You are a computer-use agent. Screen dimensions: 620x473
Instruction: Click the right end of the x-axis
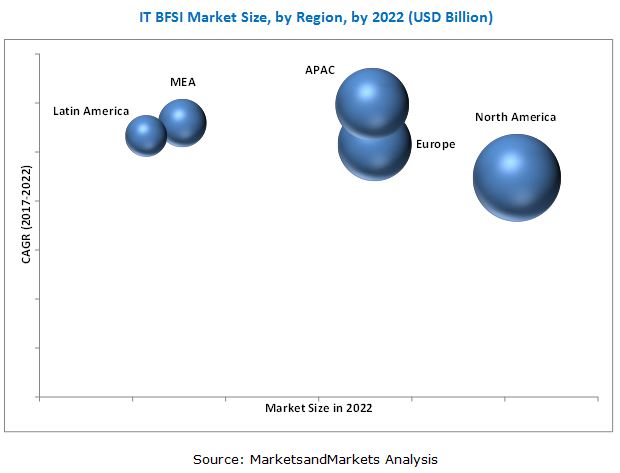point(598,397)
